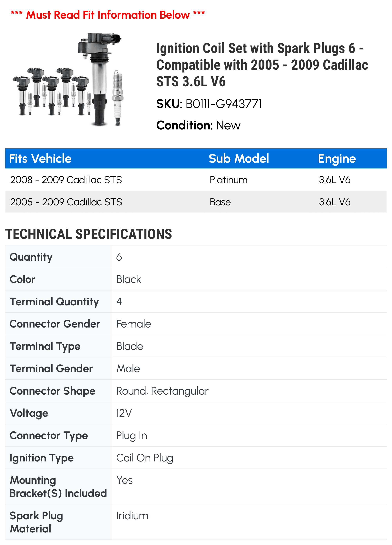The width and height of the screenshot is (392, 545).
Task: Click the ignition coil set product image
Action: point(68,80)
